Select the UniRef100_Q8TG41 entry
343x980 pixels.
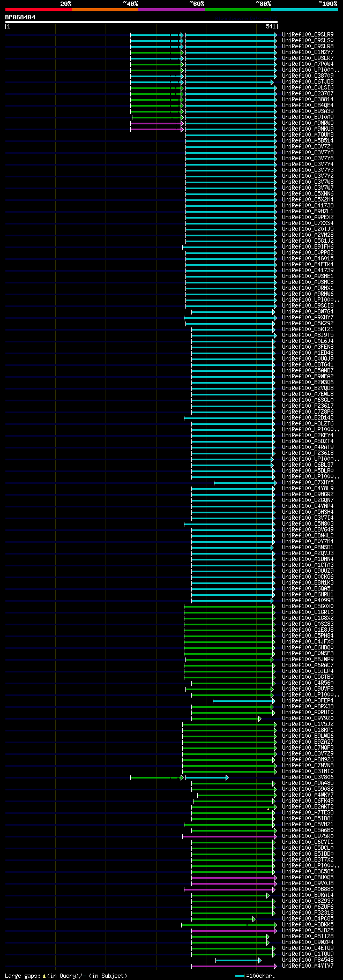[308, 365]
